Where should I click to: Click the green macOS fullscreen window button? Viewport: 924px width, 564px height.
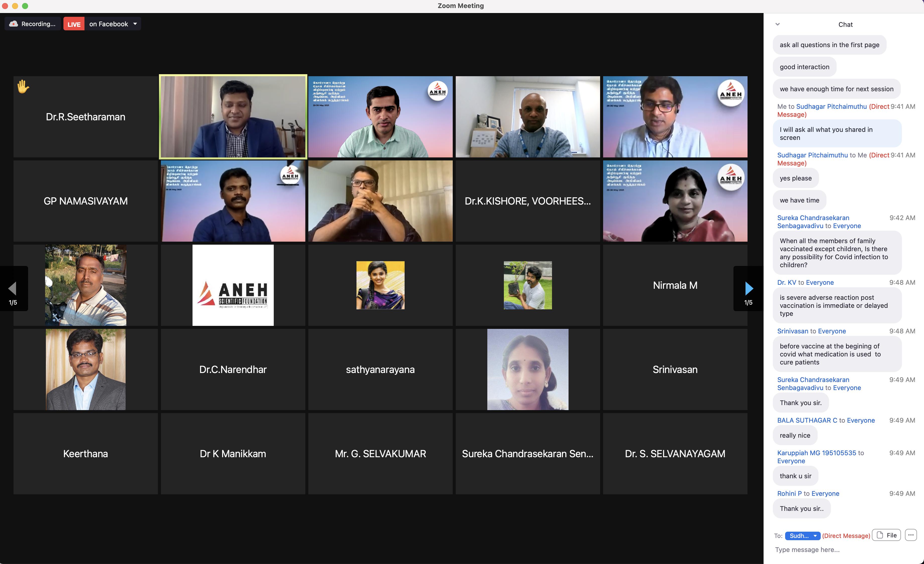pos(25,6)
